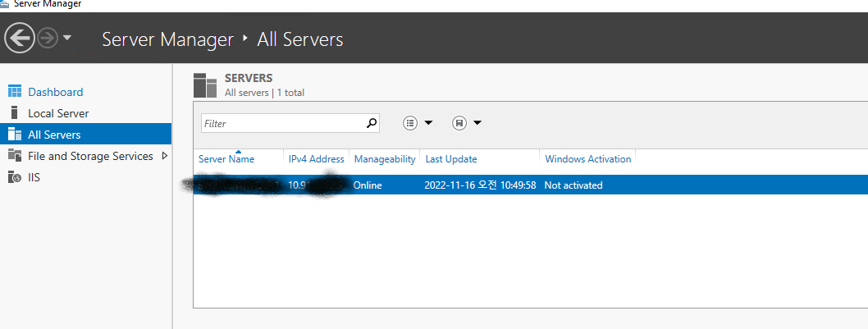Click the File and Storage Services icon
The width and height of the screenshot is (868, 329).
(14, 156)
